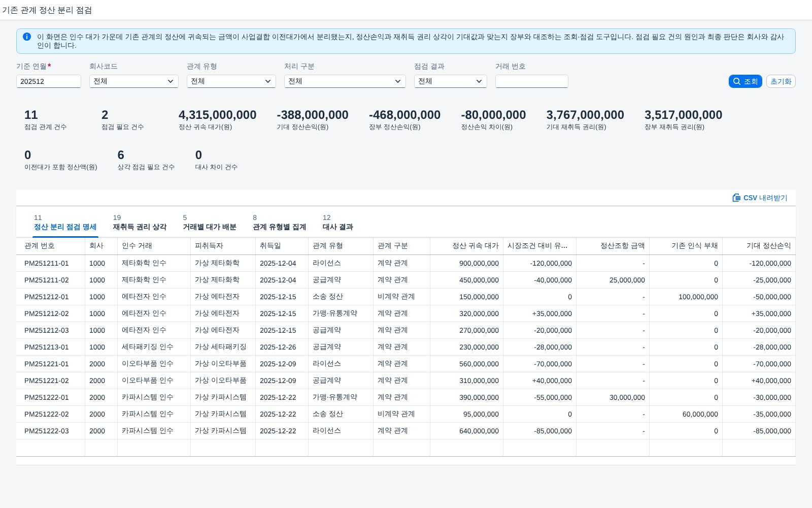Viewport: 812px width, 508px height.
Task: Open the 거래별 대가 배분 tab
Action: click(210, 223)
